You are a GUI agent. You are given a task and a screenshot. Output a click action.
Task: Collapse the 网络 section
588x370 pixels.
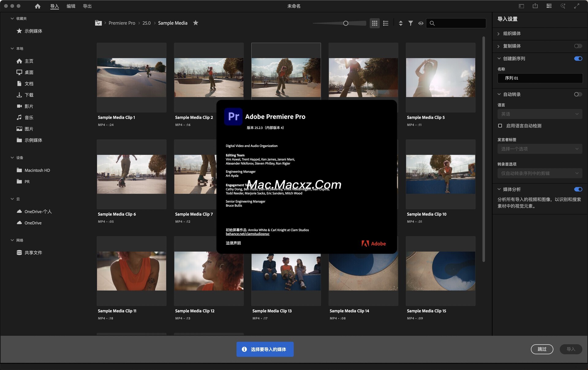[x=12, y=240]
